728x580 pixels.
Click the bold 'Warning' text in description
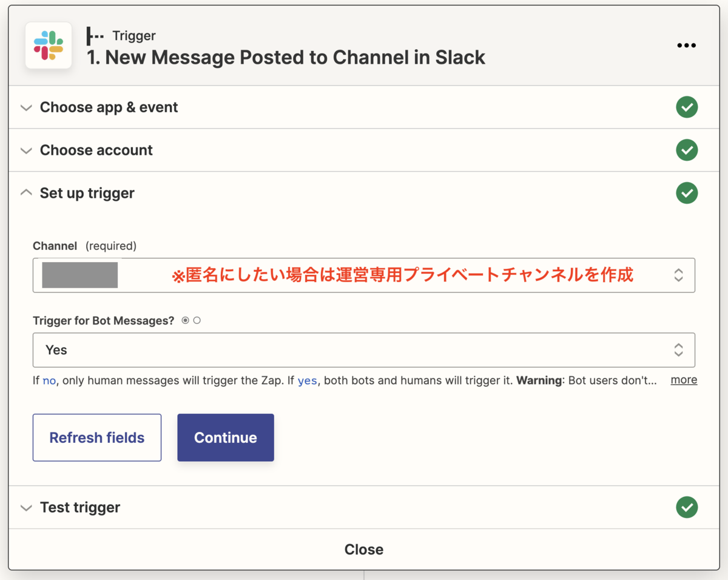pos(539,381)
